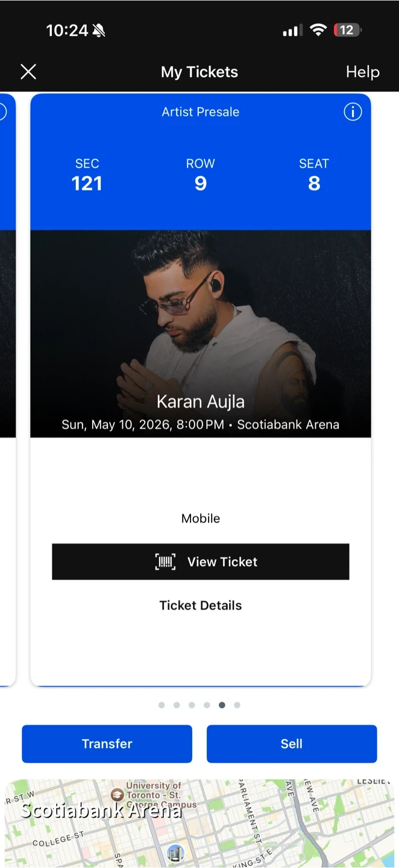Select the last ticket page dot
This screenshot has height=868, width=399.
point(237,705)
